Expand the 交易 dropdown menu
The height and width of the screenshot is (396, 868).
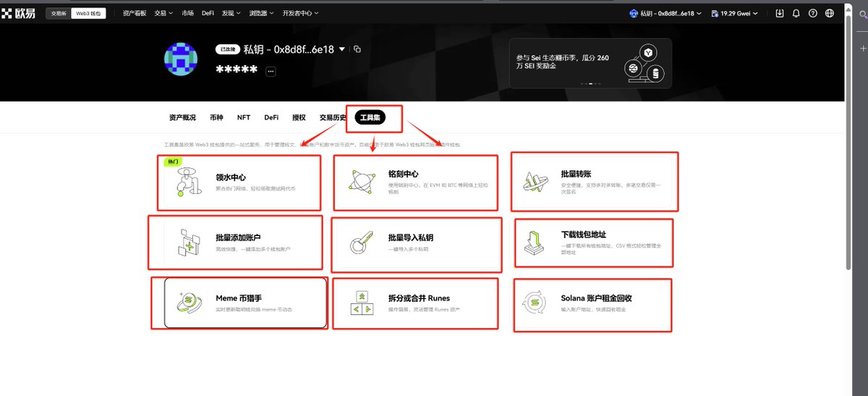pos(164,13)
